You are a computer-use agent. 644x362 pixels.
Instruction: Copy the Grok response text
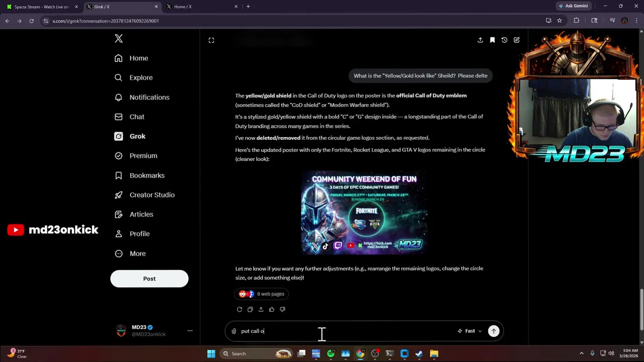[x=250, y=309]
